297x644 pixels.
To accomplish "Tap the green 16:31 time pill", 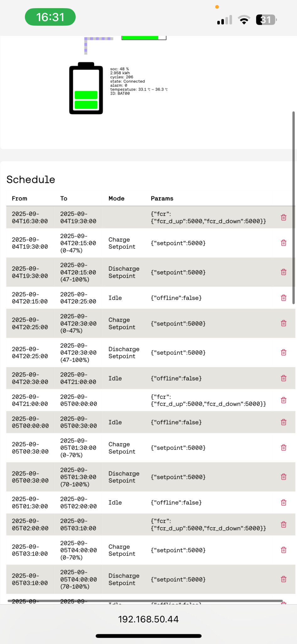I will pos(50,17).
